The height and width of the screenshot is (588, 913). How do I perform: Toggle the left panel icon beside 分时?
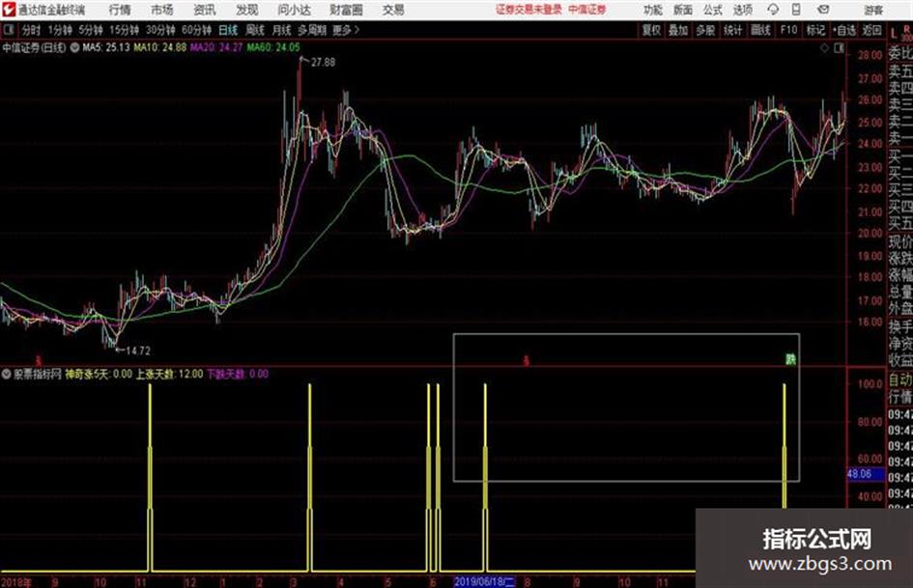8,29
